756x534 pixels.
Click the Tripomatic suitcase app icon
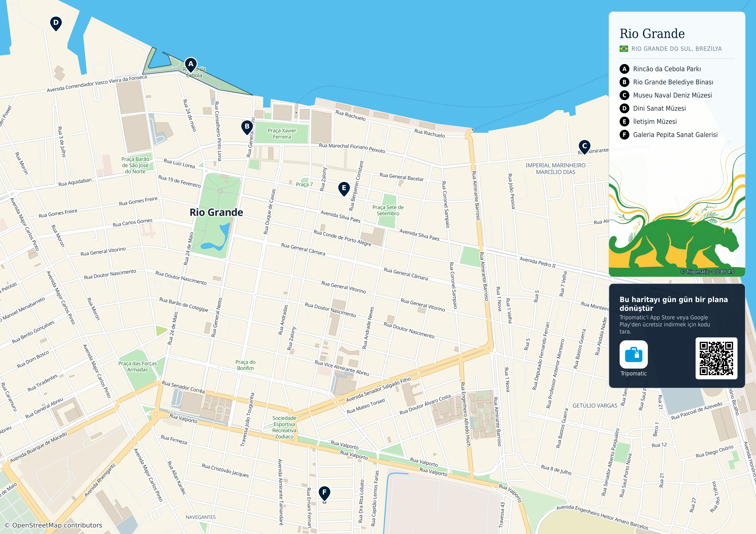tap(633, 354)
